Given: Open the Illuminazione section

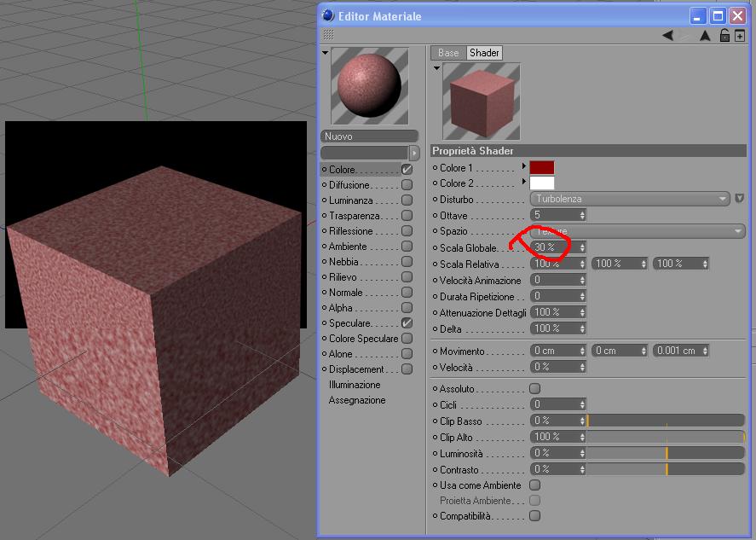Looking at the screenshot, I should point(355,385).
